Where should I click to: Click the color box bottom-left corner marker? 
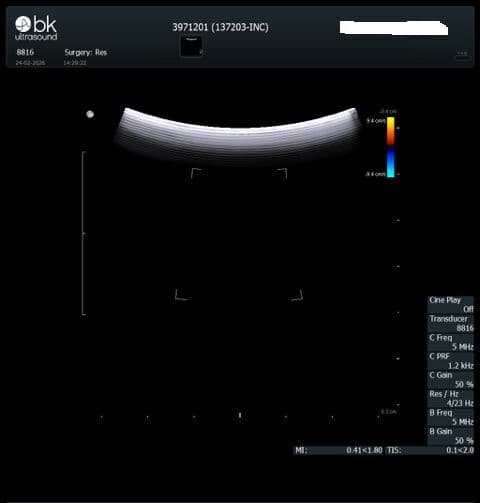(181, 294)
